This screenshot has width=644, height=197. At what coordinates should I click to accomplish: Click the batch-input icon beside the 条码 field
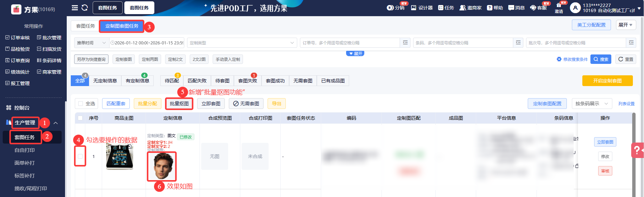(x=518, y=43)
